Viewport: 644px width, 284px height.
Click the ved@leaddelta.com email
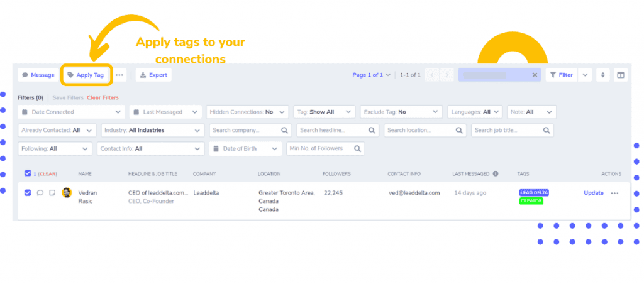pos(414,193)
